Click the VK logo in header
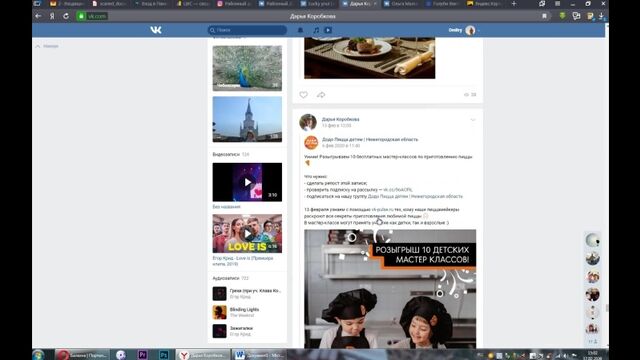640x360 pixels. 156,30
